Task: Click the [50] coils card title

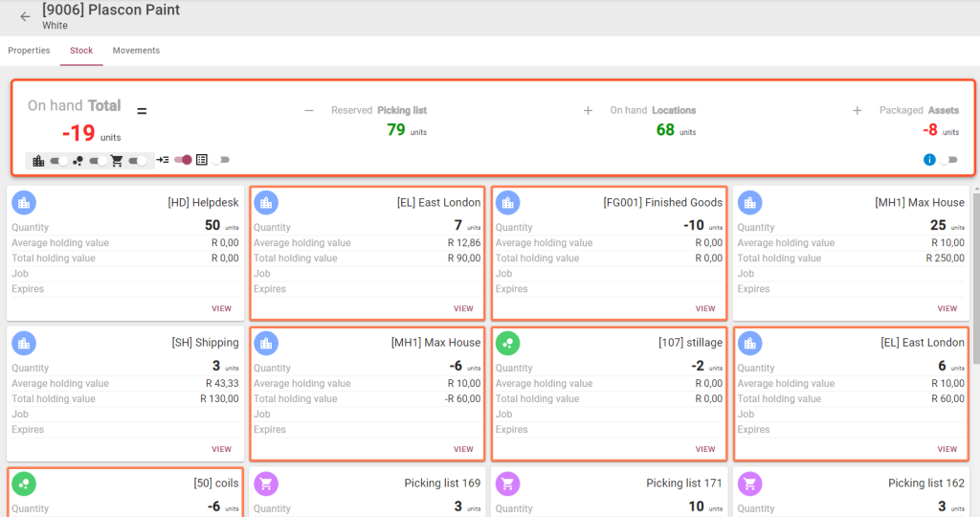Action: 215,483
